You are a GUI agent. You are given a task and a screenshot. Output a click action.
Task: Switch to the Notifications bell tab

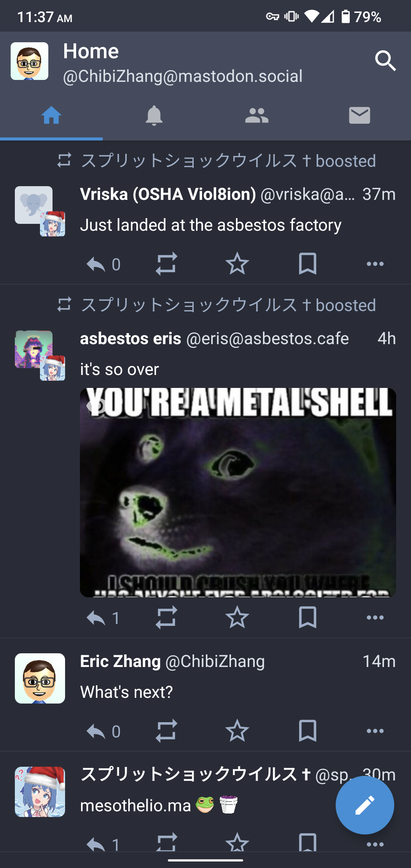click(154, 115)
